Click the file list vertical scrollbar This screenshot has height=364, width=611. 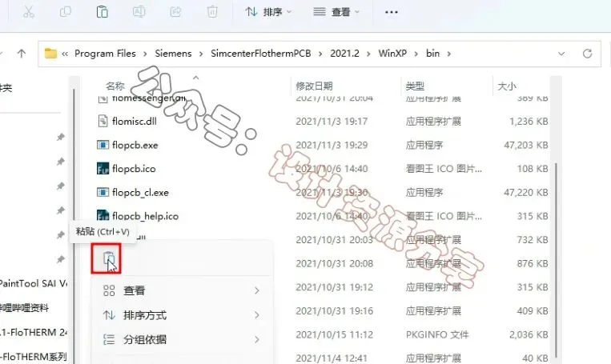pos(556,260)
